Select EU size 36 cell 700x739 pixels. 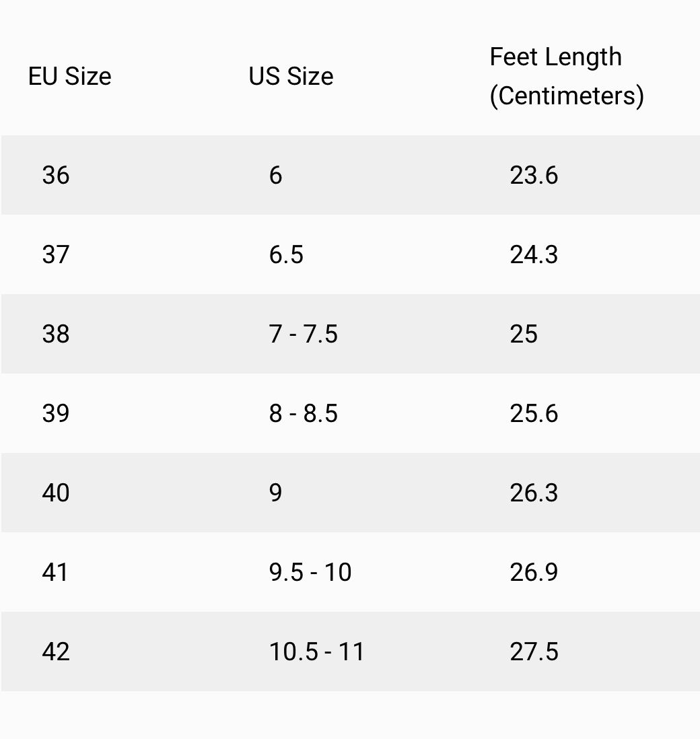click(x=56, y=175)
